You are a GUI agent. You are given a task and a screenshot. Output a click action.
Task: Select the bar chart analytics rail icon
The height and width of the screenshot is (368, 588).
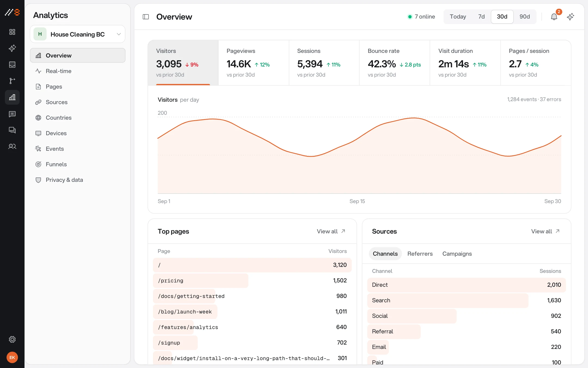[x=12, y=97]
